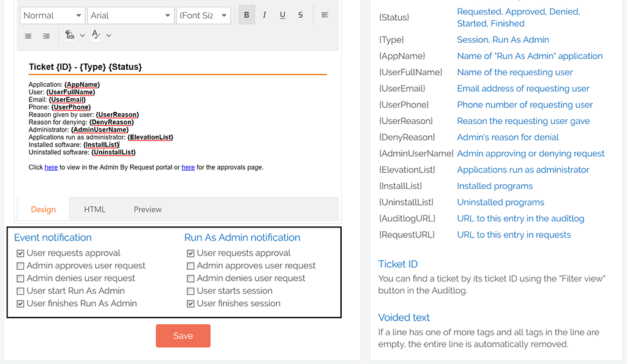Image resolution: width=627 pixels, height=364 pixels.
Task: Open the Font Size dropdown
Action: pos(203,15)
